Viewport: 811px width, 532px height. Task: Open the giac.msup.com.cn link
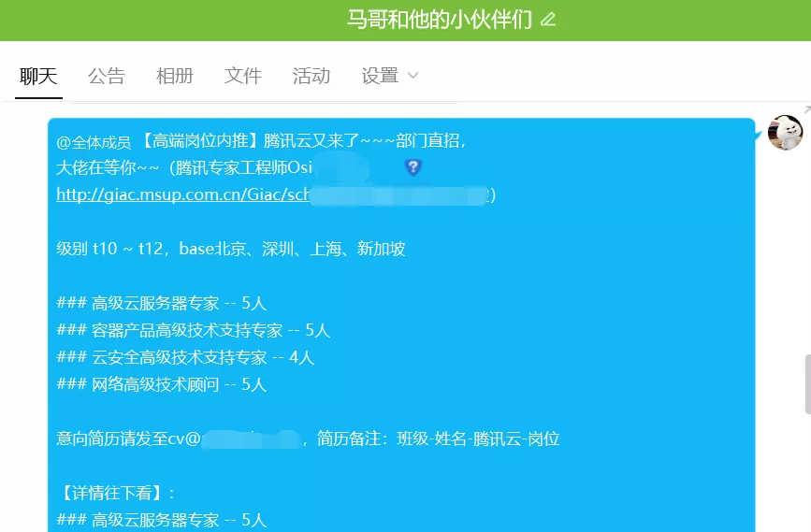click(182, 194)
